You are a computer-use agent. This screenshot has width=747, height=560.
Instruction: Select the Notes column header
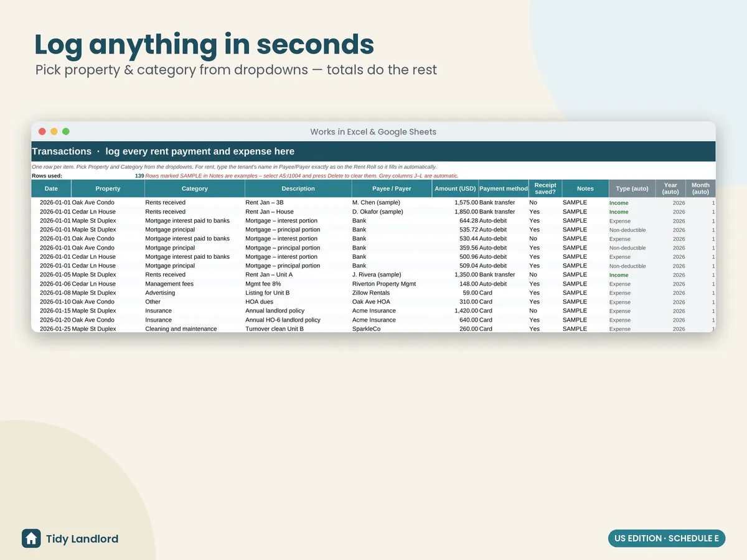(x=585, y=189)
